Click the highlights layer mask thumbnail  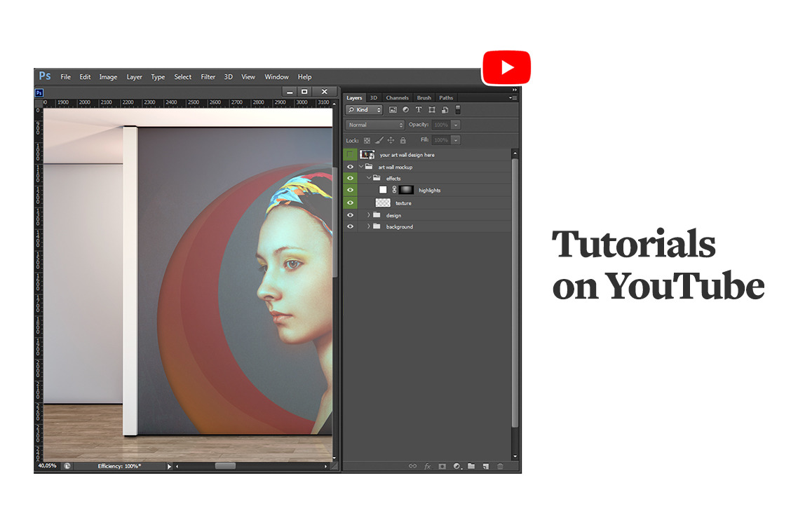pos(406,190)
